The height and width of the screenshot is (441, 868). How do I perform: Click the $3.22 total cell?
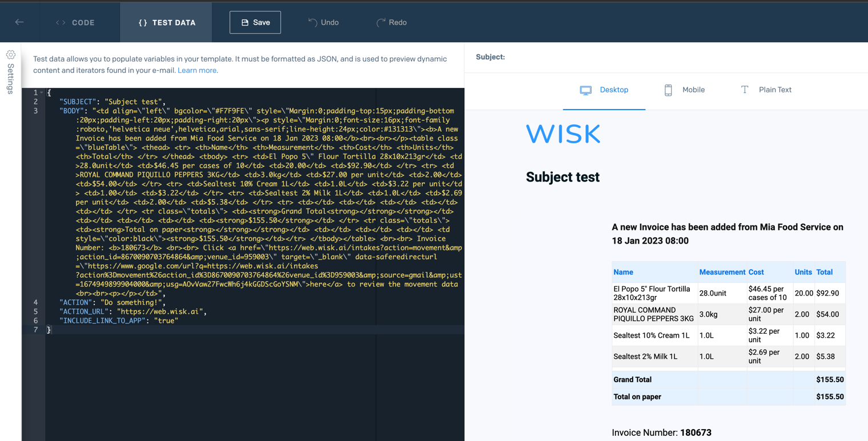[x=830, y=335]
